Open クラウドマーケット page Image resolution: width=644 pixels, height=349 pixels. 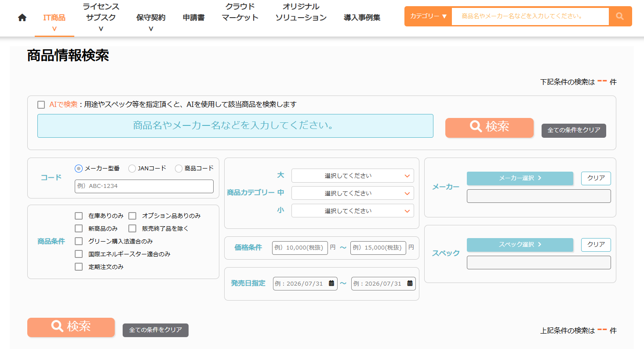[x=240, y=12]
